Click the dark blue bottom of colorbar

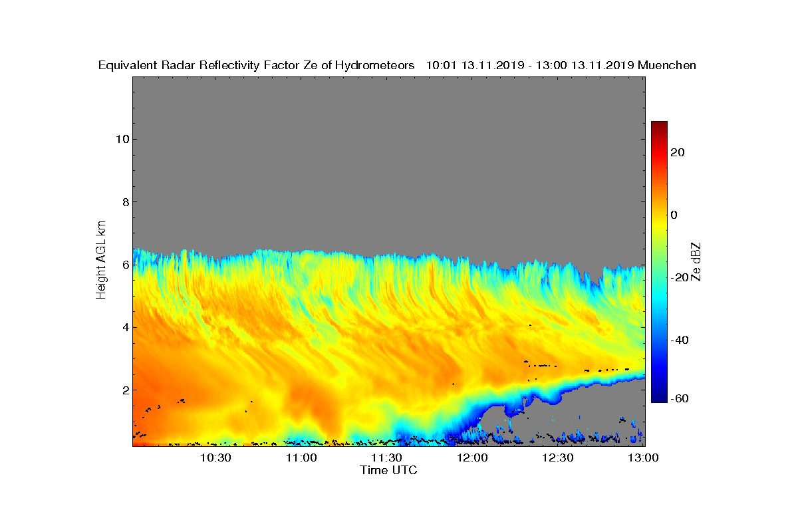[x=659, y=400]
